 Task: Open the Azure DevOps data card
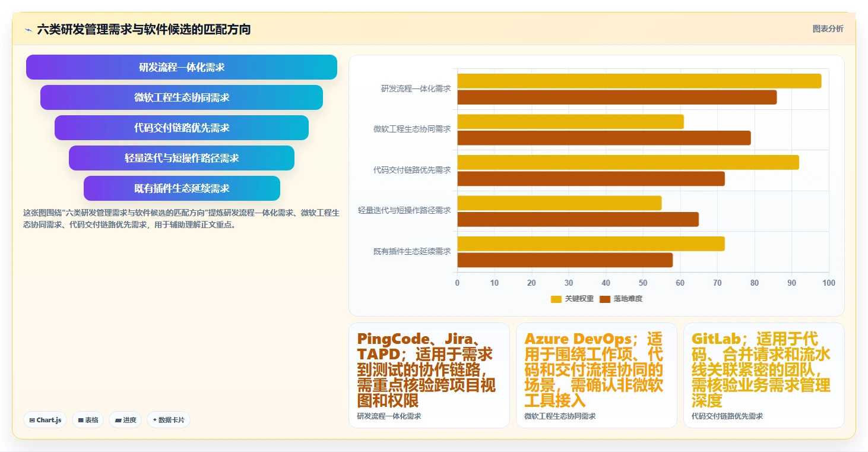coord(597,375)
